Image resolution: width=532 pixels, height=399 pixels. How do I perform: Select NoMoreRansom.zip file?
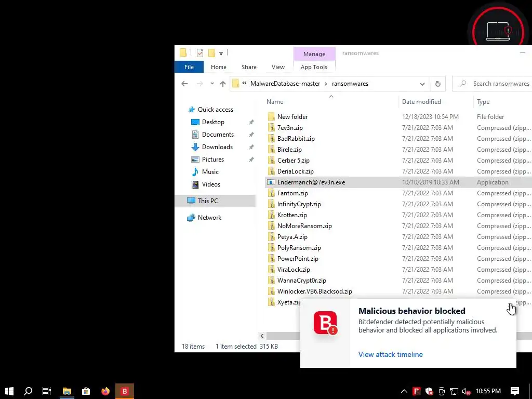(304, 226)
